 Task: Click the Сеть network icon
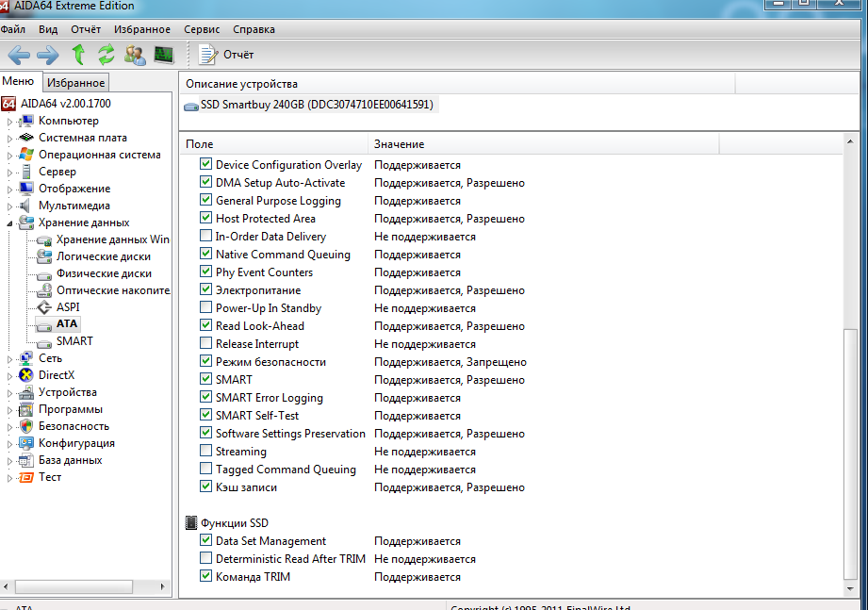[x=26, y=358]
